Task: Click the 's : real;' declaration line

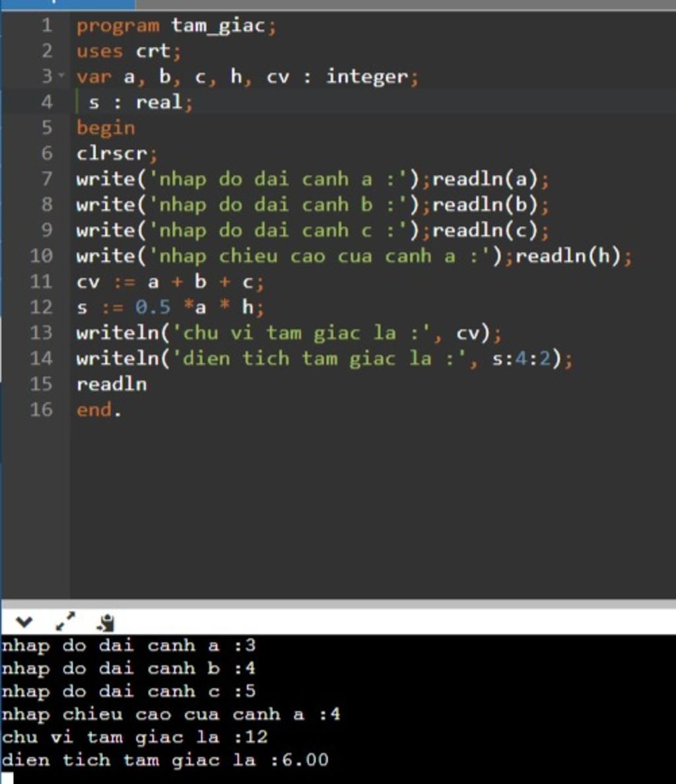Action: pos(141,102)
